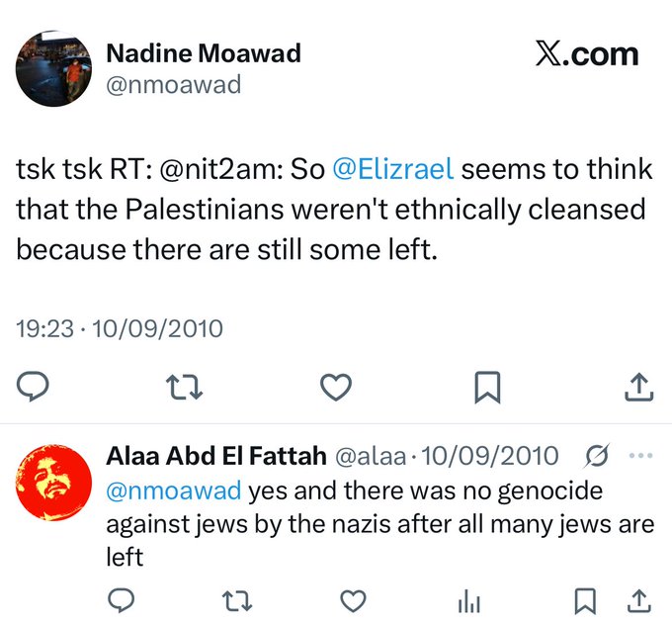Like Alaa Abd El Fattah's reply
Image resolution: width=672 pixels, height=624 pixels.
[353, 599]
